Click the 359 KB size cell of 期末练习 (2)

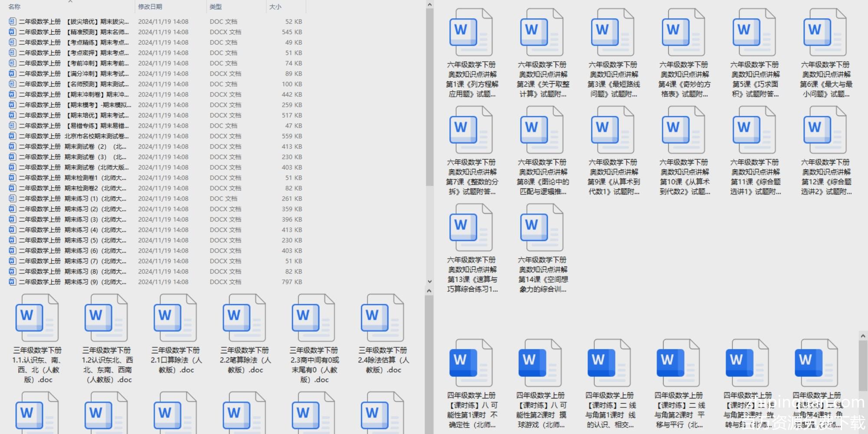[x=292, y=209]
